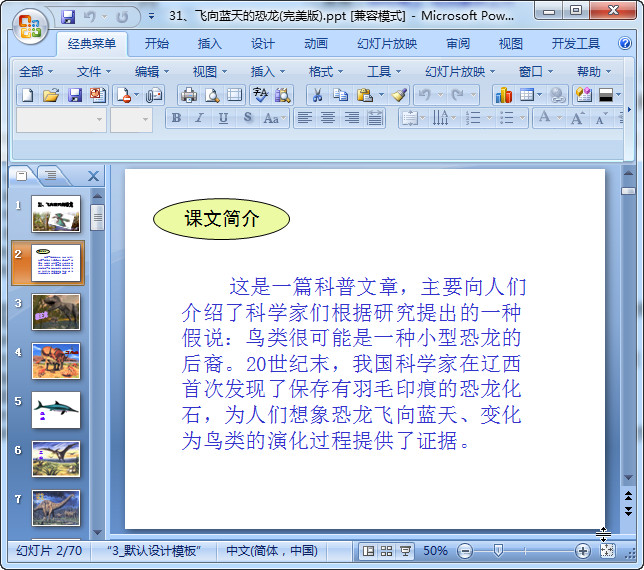
Task: Open PowerPoint help question mark
Action: [x=625, y=43]
